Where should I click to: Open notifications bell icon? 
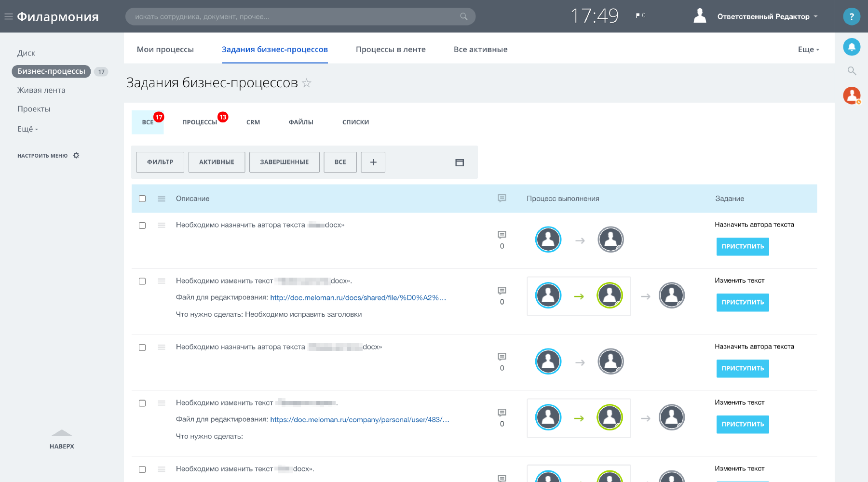852,47
